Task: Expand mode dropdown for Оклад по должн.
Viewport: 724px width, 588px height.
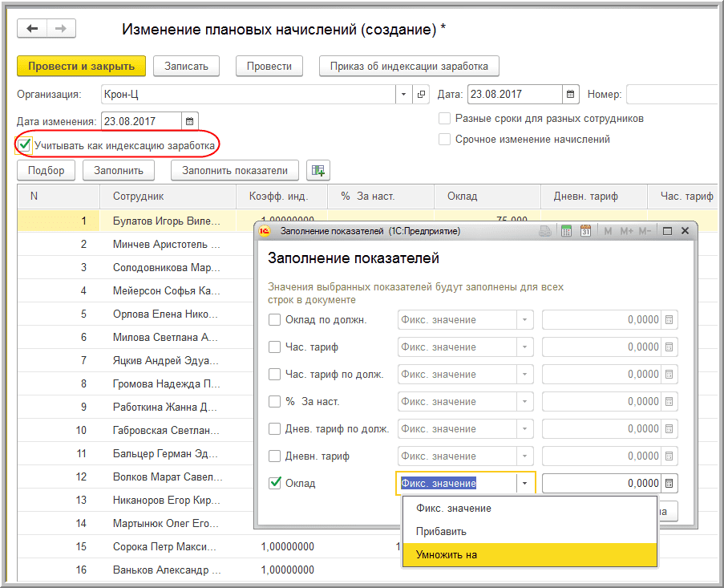Action: (524, 319)
